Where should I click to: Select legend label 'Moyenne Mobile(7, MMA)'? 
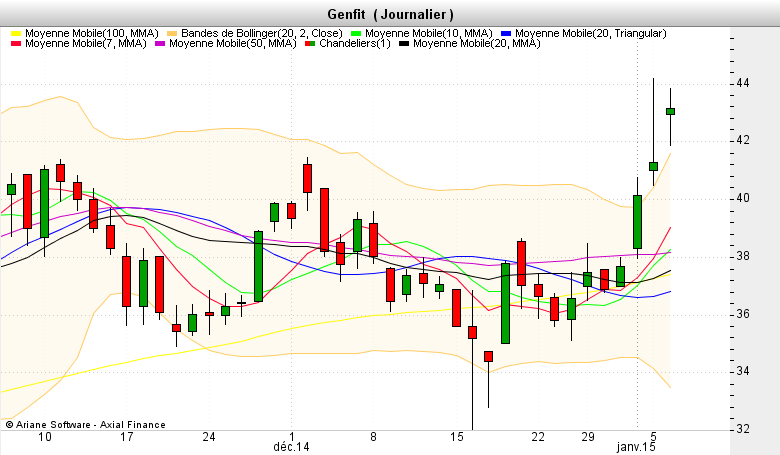coord(86,44)
